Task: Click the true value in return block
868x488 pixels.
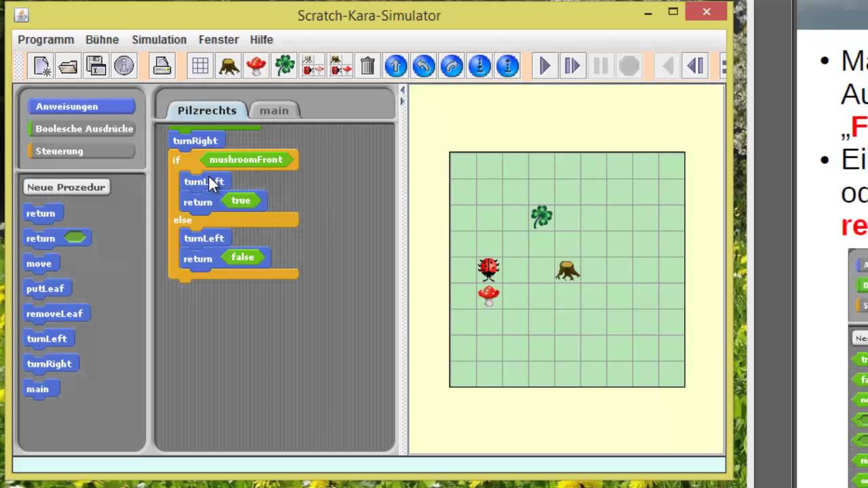Action: point(241,201)
